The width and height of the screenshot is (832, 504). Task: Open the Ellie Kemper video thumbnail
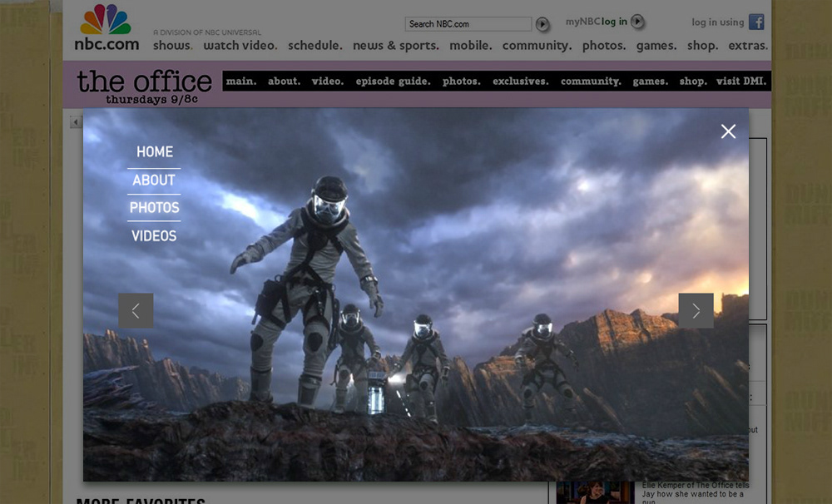pyautogui.click(x=596, y=493)
